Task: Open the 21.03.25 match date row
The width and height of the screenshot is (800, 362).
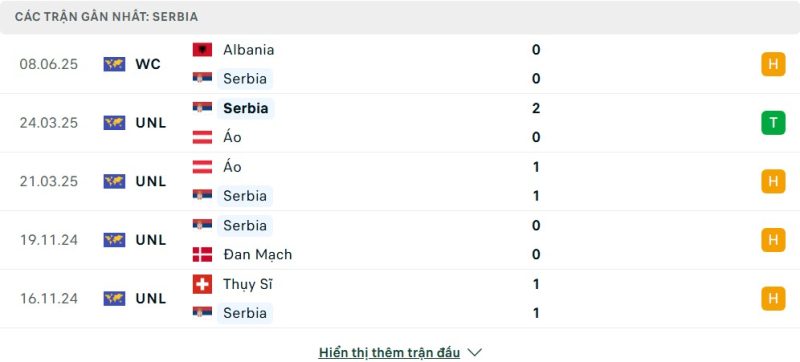Action: 400,182
